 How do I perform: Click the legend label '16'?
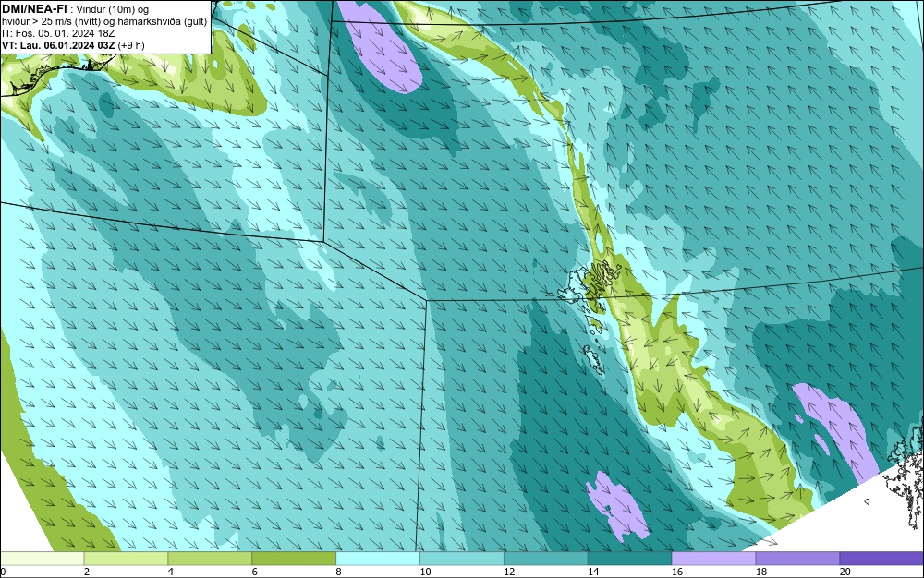[x=677, y=572]
